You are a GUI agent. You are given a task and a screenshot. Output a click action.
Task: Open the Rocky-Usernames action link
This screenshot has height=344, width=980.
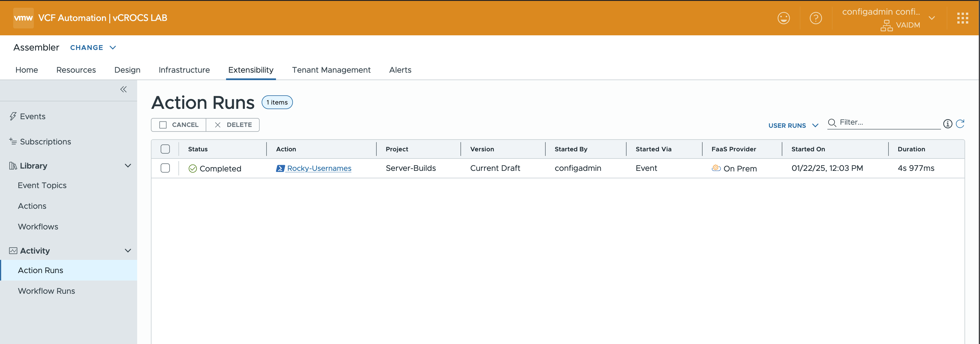coord(319,168)
